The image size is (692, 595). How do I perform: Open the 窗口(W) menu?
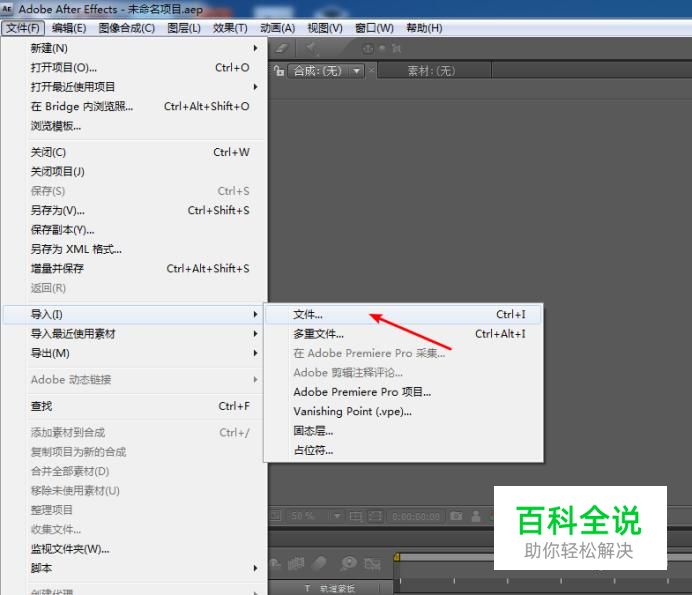(374, 28)
